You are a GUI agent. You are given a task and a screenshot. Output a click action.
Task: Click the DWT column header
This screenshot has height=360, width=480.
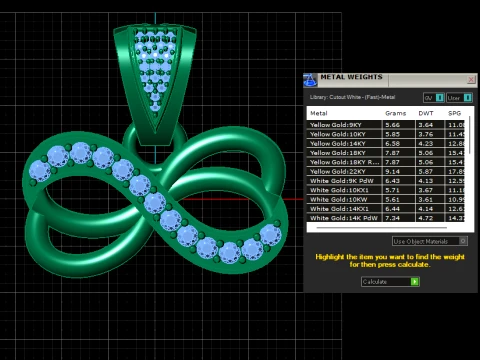426,113
